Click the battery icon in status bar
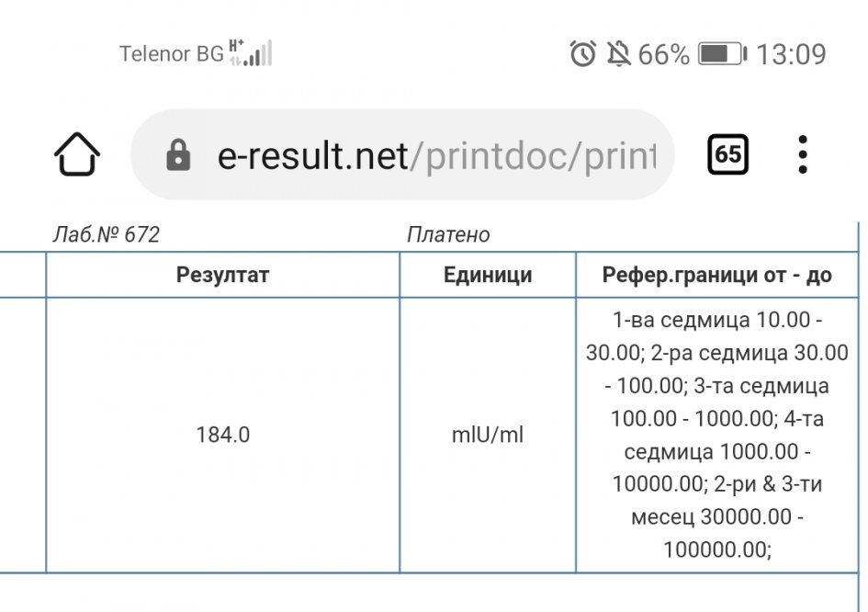The image size is (868, 612). click(x=723, y=54)
